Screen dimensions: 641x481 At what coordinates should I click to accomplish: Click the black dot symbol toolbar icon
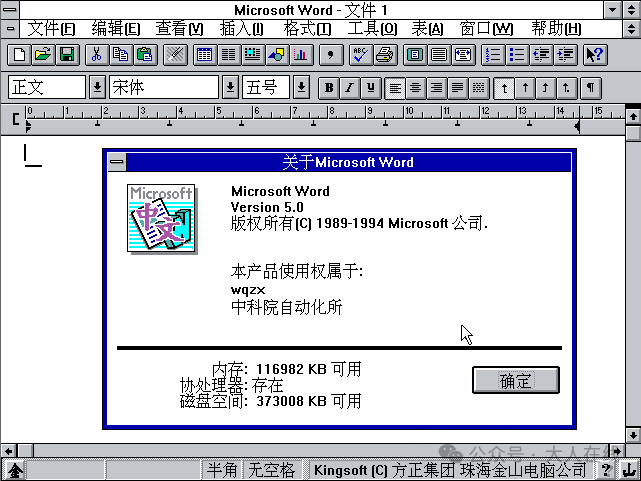(331, 55)
